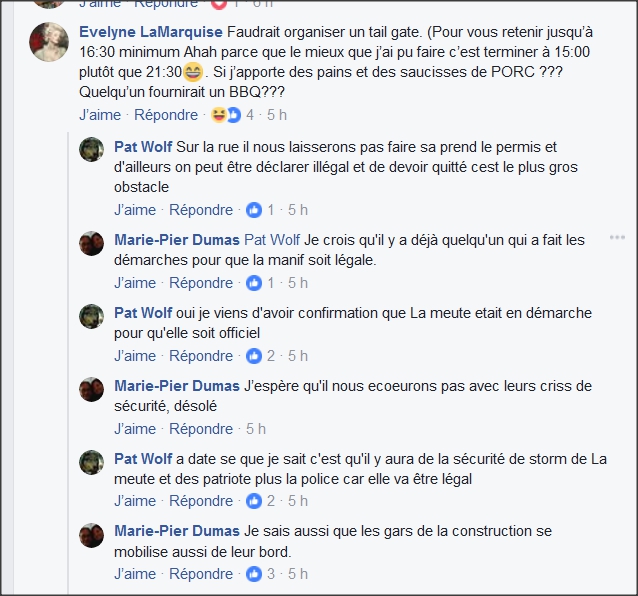Open the tagged Pat Wolf mention in Marie-Pier's reply
The height and width of the screenshot is (596, 638).
coord(272,240)
